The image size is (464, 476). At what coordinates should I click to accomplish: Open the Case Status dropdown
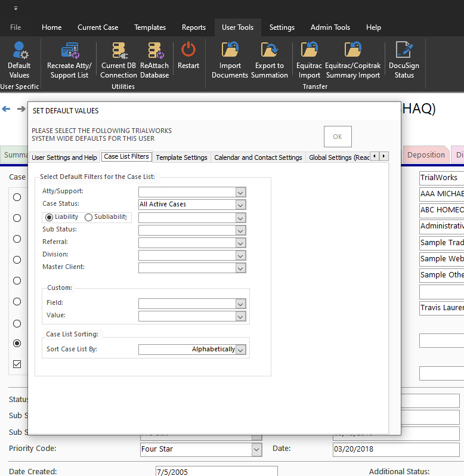240,205
